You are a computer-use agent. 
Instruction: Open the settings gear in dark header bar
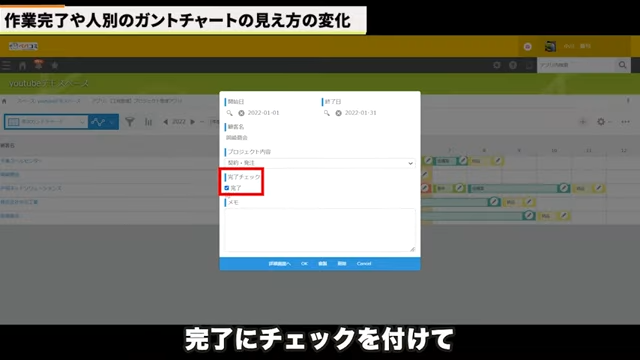click(497, 65)
